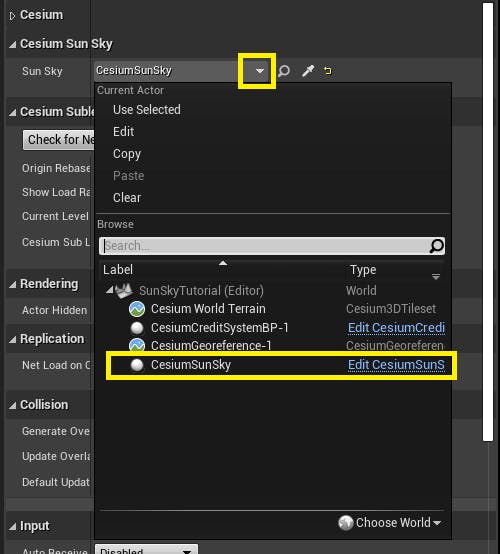Sort actor list by Label column
Image resolution: width=500 pixels, height=554 pixels.
tap(118, 270)
